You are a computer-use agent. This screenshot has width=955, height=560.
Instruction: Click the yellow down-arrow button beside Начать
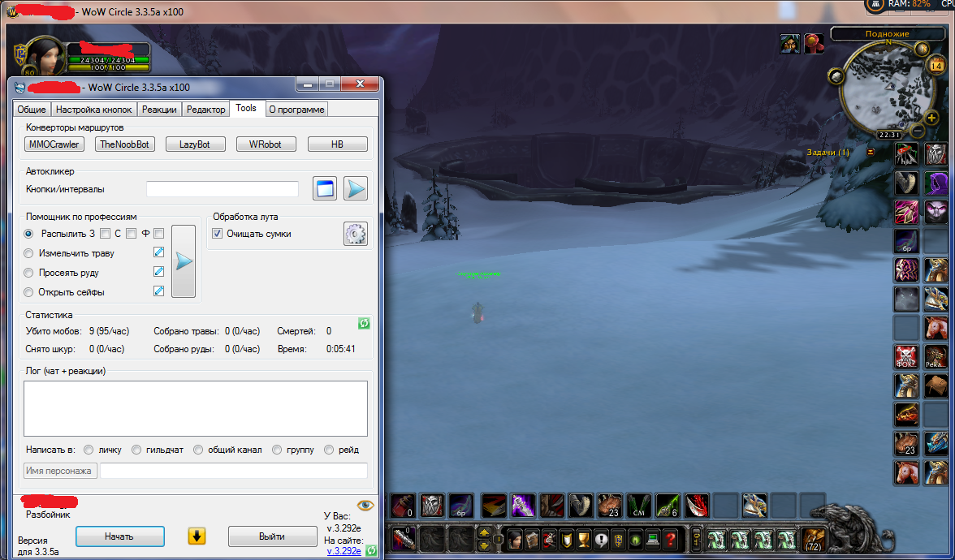click(x=197, y=536)
